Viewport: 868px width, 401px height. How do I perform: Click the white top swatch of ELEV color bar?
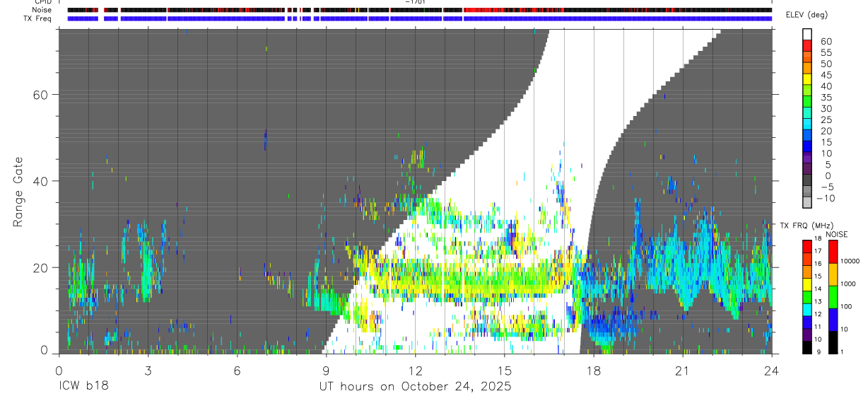click(x=807, y=34)
